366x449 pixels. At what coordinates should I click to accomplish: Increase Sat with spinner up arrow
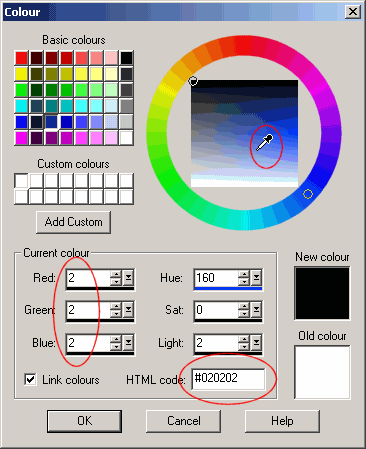pyautogui.click(x=244, y=306)
